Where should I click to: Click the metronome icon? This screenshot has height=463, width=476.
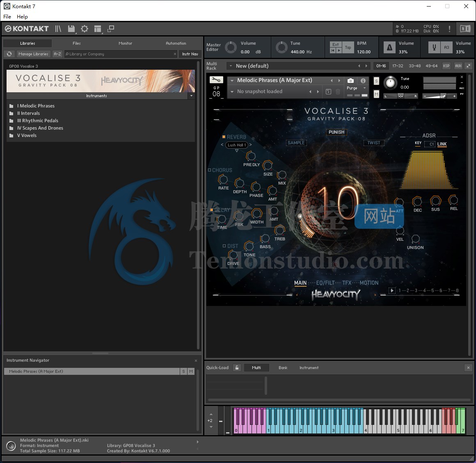[x=389, y=47]
